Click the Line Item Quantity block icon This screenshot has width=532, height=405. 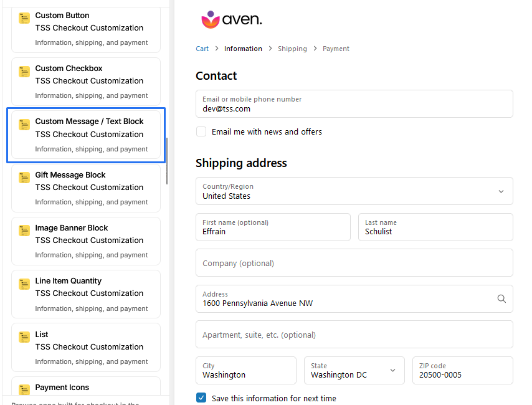[x=24, y=283]
